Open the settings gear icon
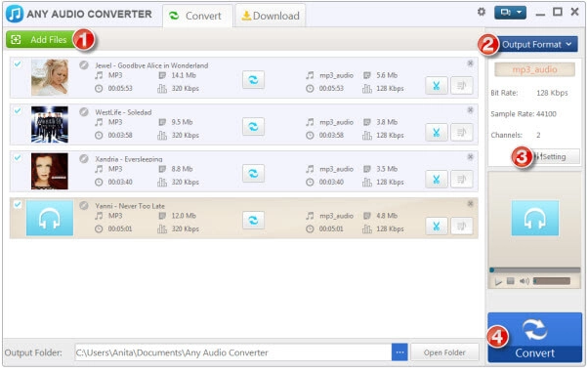The height and width of the screenshot is (372, 588). pos(482,12)
